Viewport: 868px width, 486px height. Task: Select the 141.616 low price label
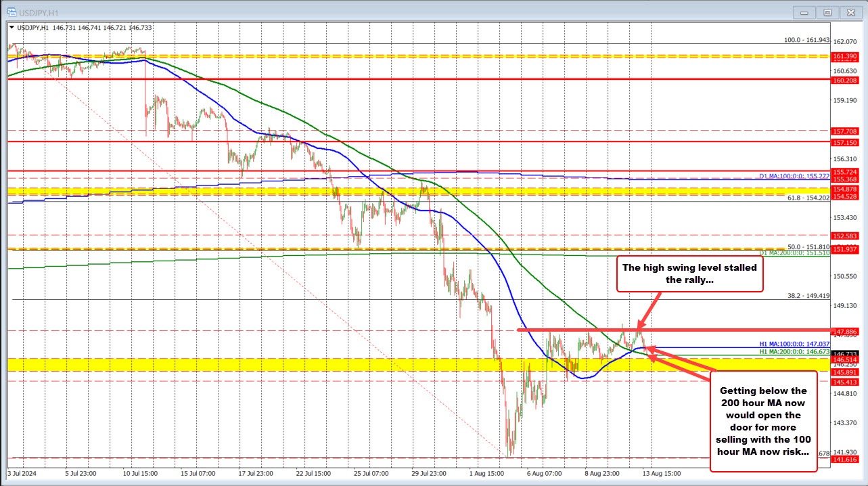click(844, 459)
